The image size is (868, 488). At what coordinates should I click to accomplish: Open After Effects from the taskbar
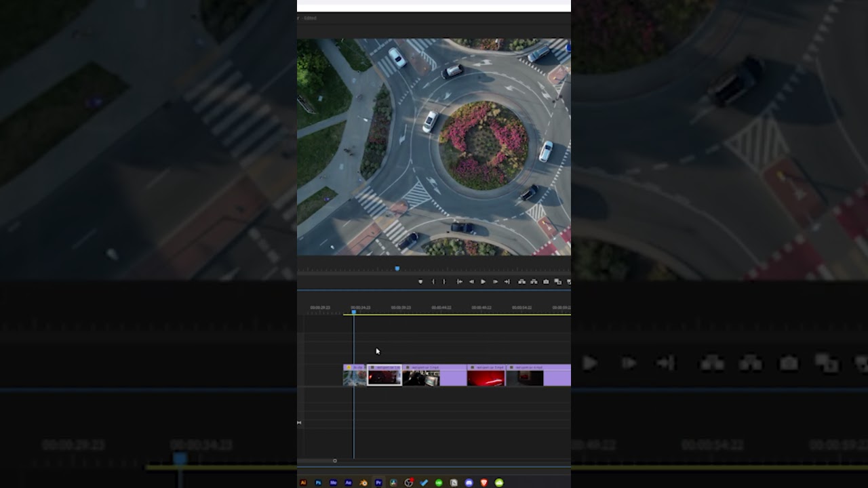[x=349, y=483]
